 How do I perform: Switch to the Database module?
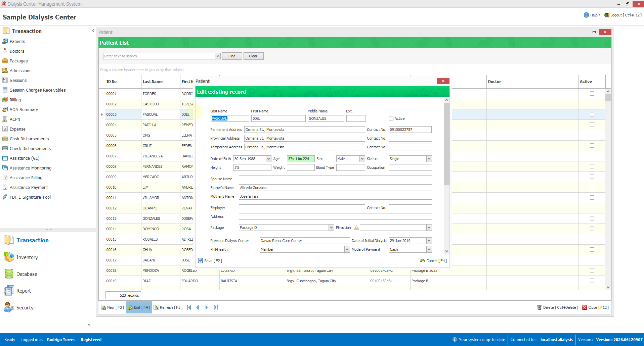click(21, 274)
